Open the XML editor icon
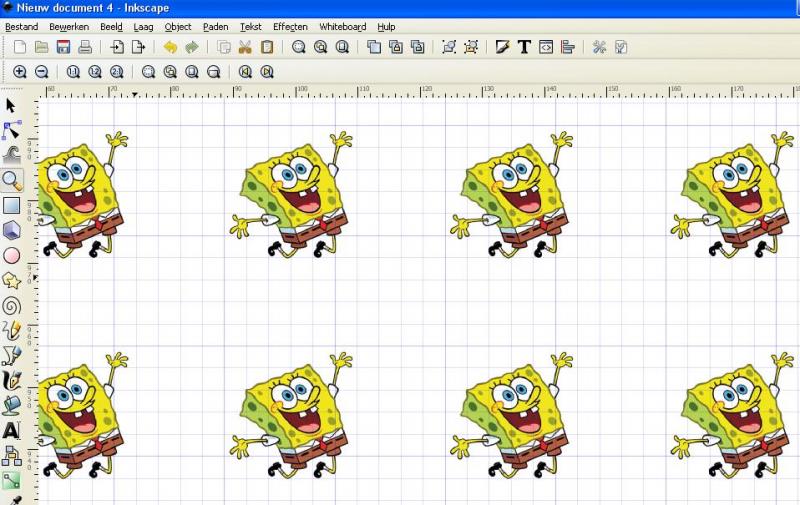Image resolution: width=800 pixels, height=505 pixels. click(x=546, y=47)
